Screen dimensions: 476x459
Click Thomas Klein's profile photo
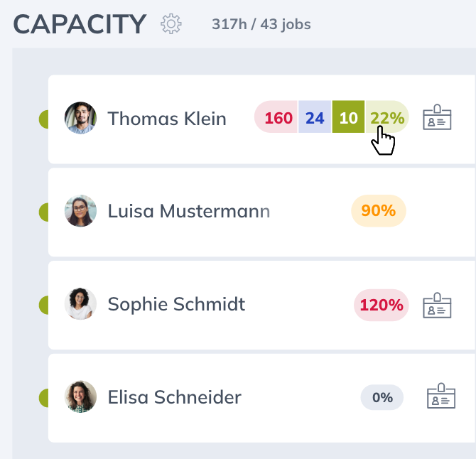(x=80, y=118)
